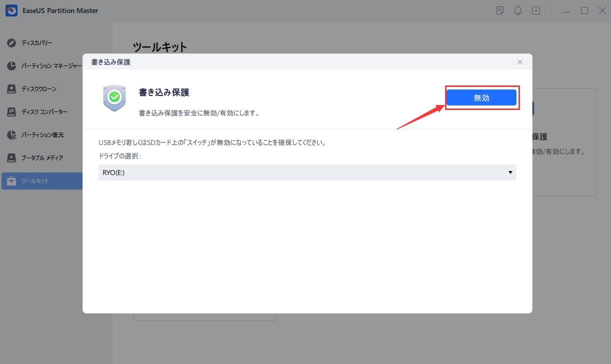Close the 書き込み保護 dialog
Image resolution: width=611 pixels, height=364 pixels.
pos(520,62)
